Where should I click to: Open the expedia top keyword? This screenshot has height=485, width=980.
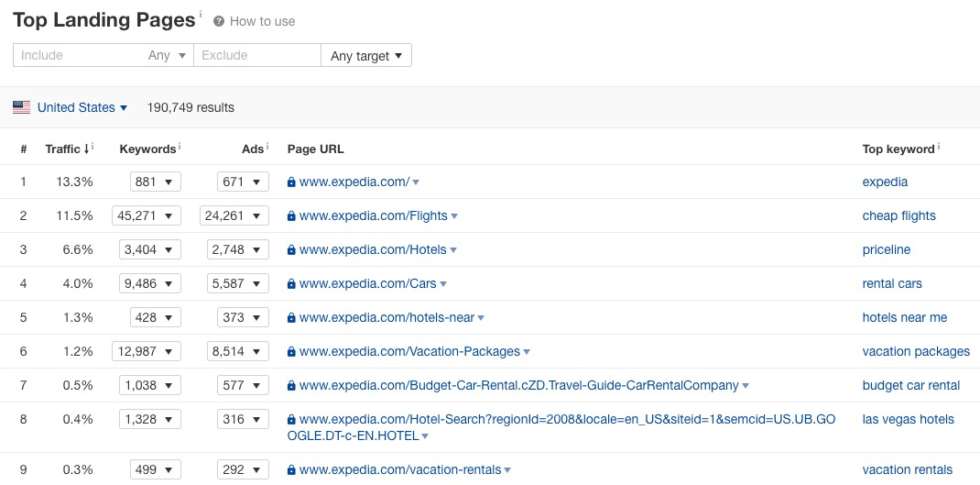[885, 182]
